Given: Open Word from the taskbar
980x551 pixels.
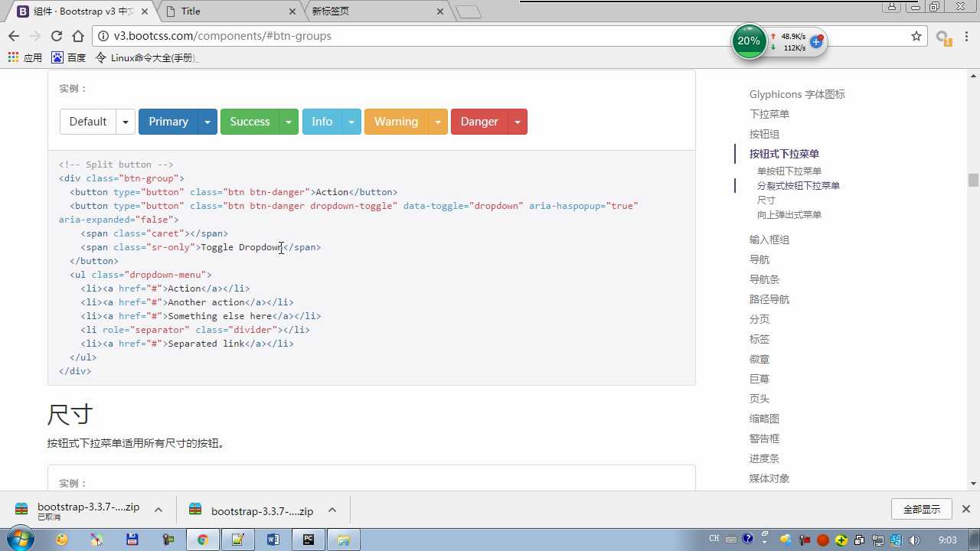Looking at the screenshot, I should tap(273, 540).
